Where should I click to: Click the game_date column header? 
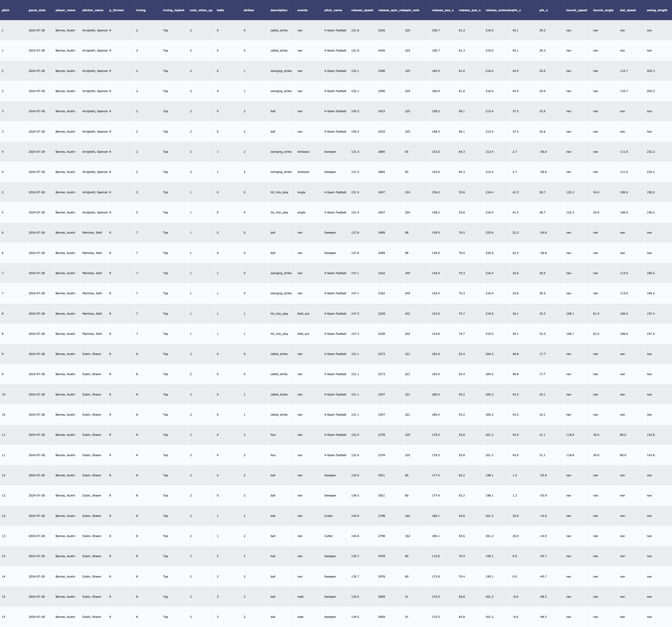[37, 10]
